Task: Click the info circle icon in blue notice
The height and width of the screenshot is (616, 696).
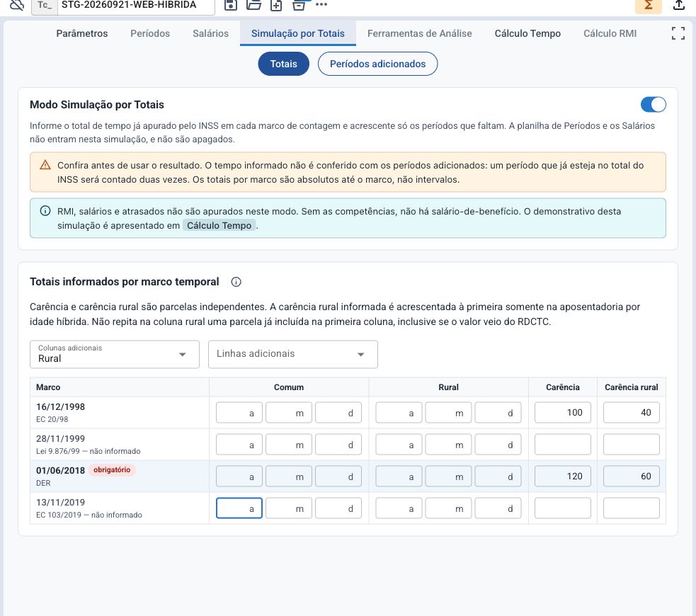Action: coord(45,211)
